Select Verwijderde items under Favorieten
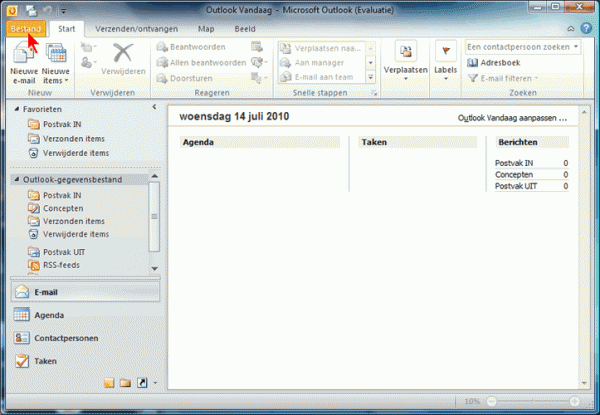The image size is (600, 415). pyautogui.click(x=68, y=153)
